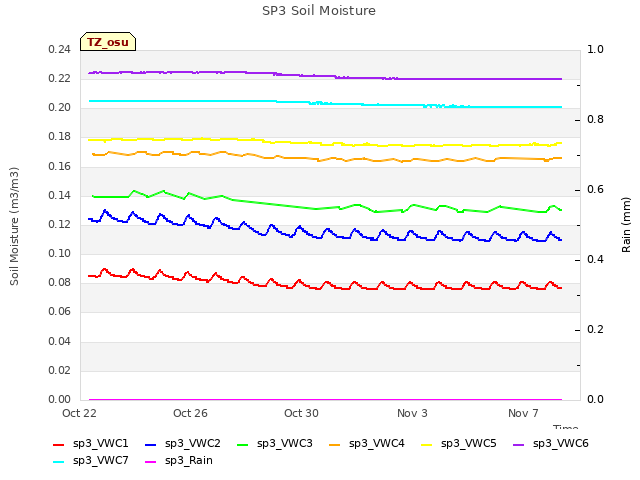This screenshot has width=640, height=480.
Task: Click the 0.0 rain axis value
Action: [595, 399]
